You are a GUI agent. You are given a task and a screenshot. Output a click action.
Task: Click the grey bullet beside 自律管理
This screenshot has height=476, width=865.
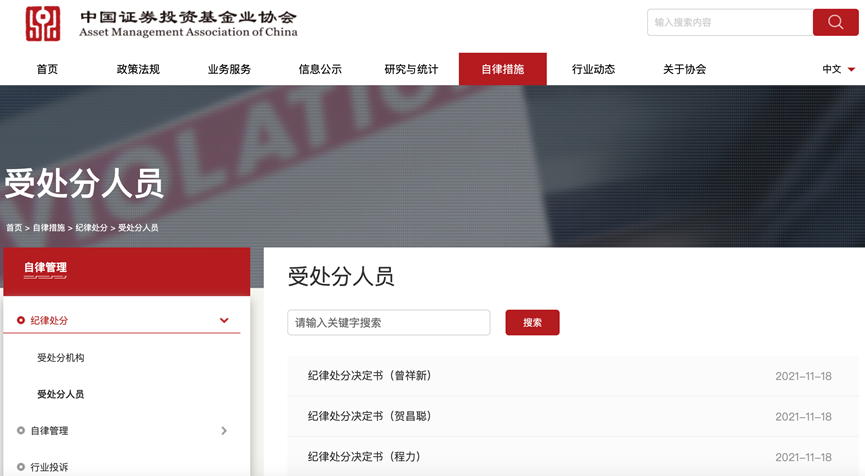(x=21, y=431)
